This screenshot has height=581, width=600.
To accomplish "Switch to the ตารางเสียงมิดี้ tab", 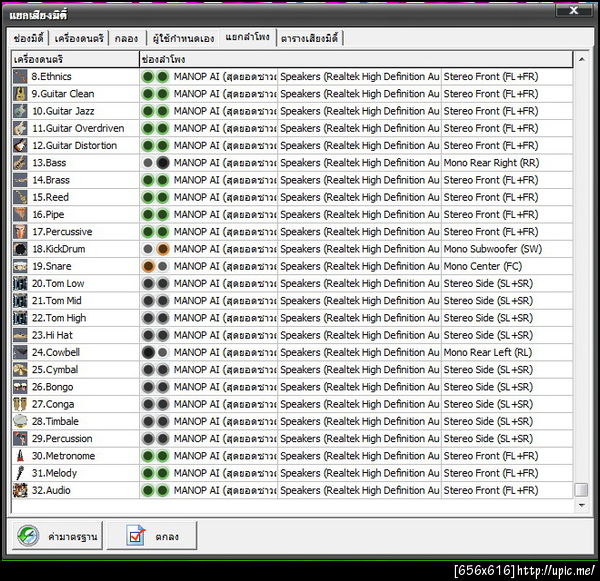I will pos(309,38).
